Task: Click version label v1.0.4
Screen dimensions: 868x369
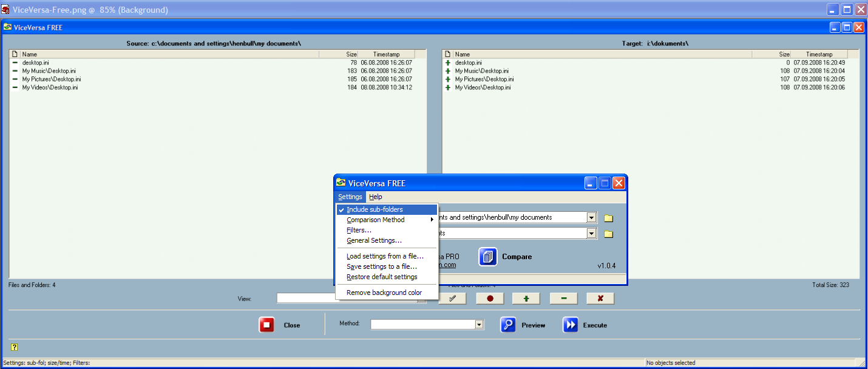Action: [607, 266]
